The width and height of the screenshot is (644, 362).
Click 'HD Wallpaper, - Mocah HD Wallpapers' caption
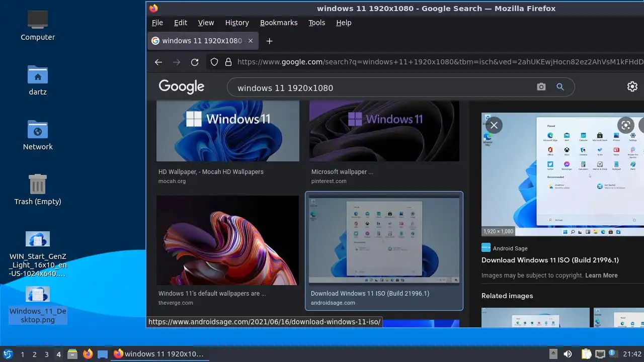coord(211,172)
